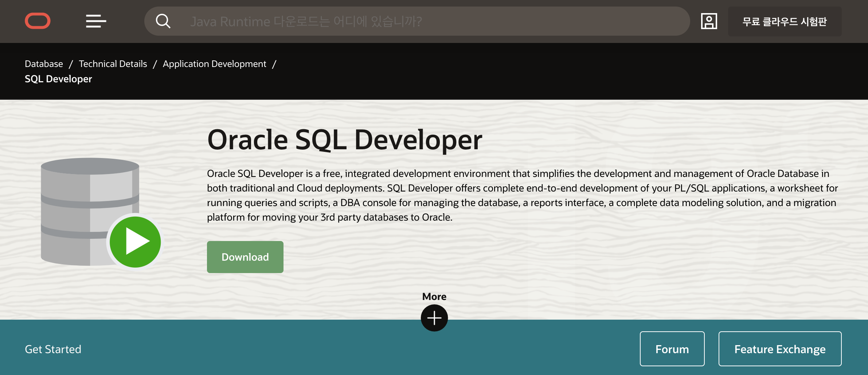The width and height of the screenshot is (868, 375).
Task: Click the Oracle SQL Developer heading
Action: point(345,140)
